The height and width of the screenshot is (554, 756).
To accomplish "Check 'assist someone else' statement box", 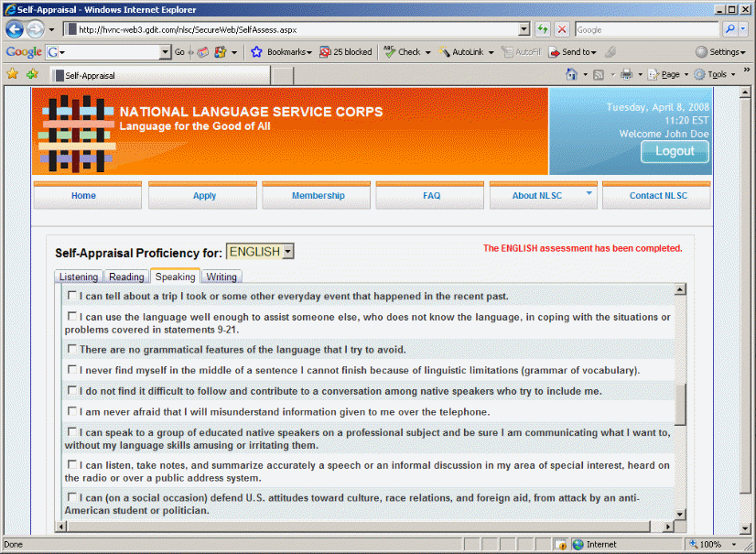I will 71,316.
